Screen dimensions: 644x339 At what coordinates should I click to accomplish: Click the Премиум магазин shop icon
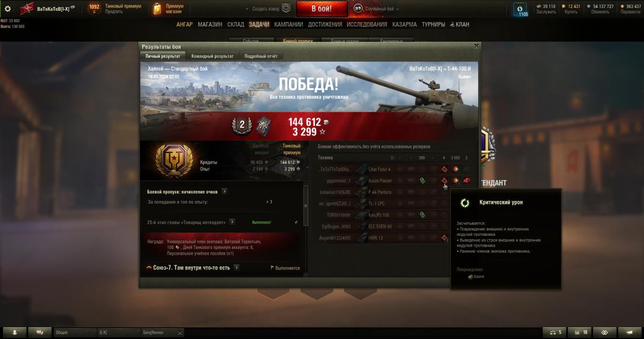point(157,9)
